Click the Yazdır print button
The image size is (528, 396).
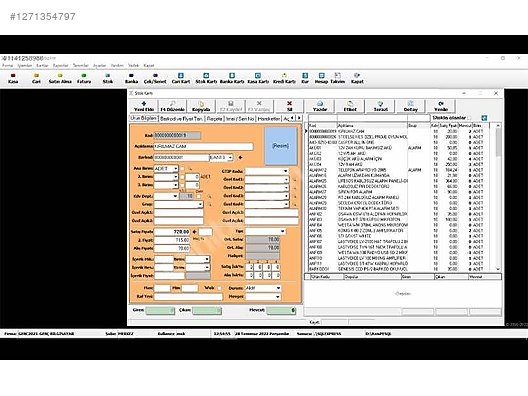point(320,106)
